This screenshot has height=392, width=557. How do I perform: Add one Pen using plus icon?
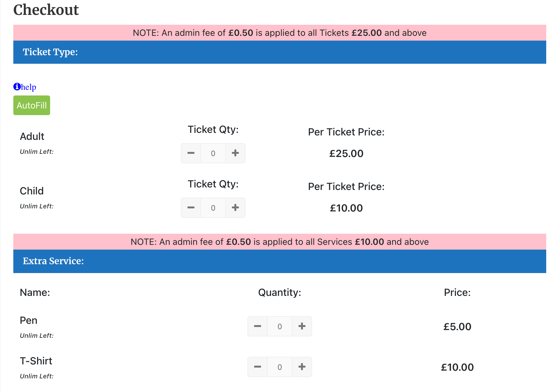(x=302, y=326)
